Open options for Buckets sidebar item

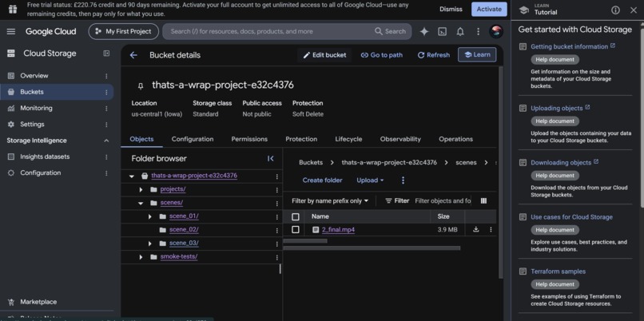coord(106,93)
